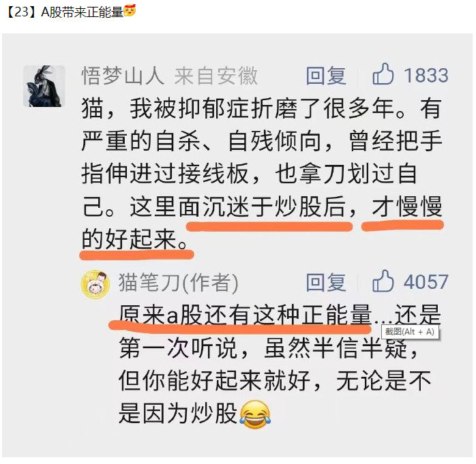Click the underlined text 沉迷于炒股后
The image size is (476, 464).
(x=274, y=206)
